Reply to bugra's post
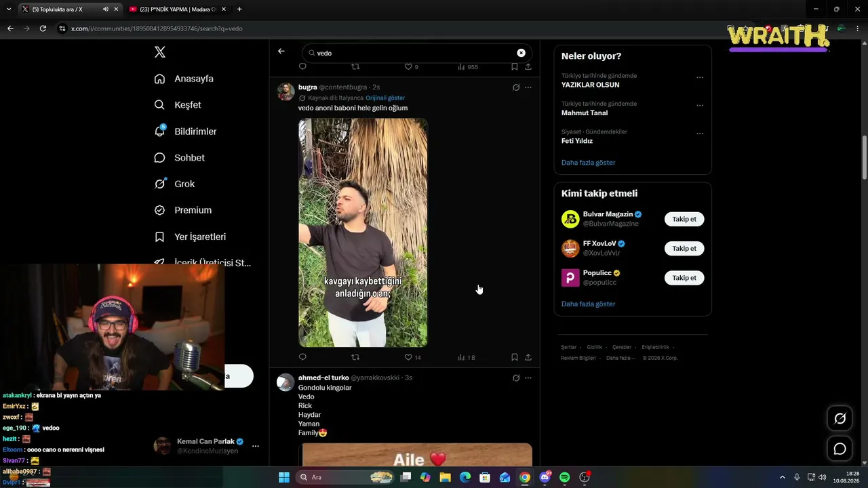 302,357
